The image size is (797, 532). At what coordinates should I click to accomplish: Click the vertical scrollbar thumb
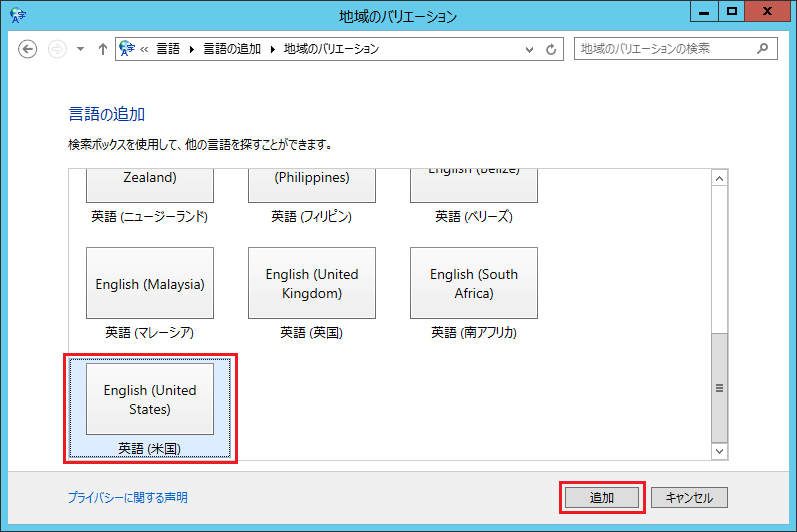click(x=719, y=388)
